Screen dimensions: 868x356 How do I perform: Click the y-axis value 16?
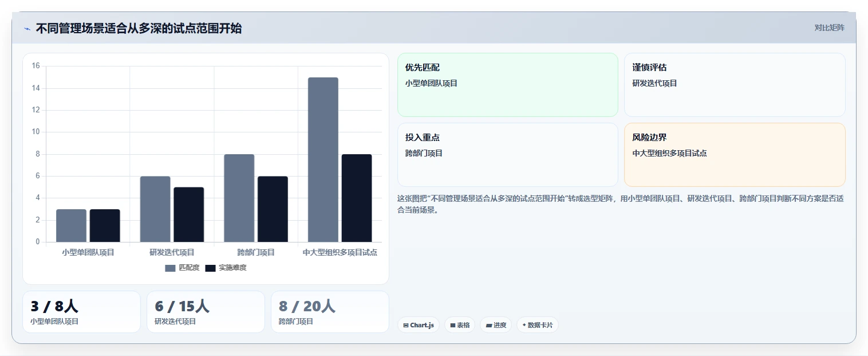(x=35, y=66)
